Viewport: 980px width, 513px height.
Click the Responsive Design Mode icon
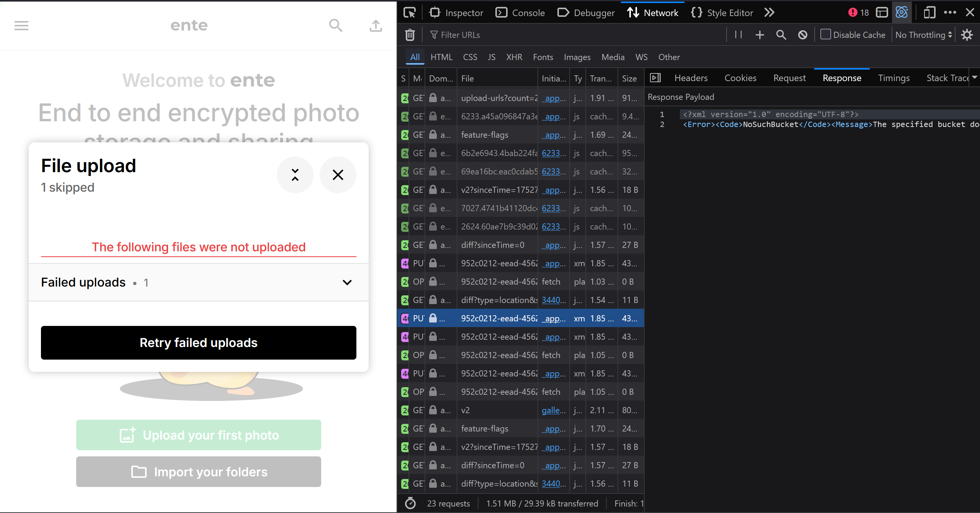pos(929,13)
